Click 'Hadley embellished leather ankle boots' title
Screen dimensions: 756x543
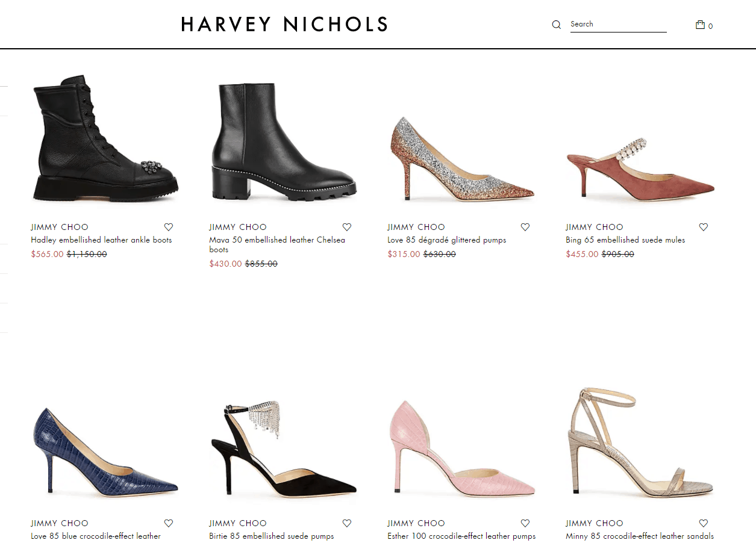(101, 240)
